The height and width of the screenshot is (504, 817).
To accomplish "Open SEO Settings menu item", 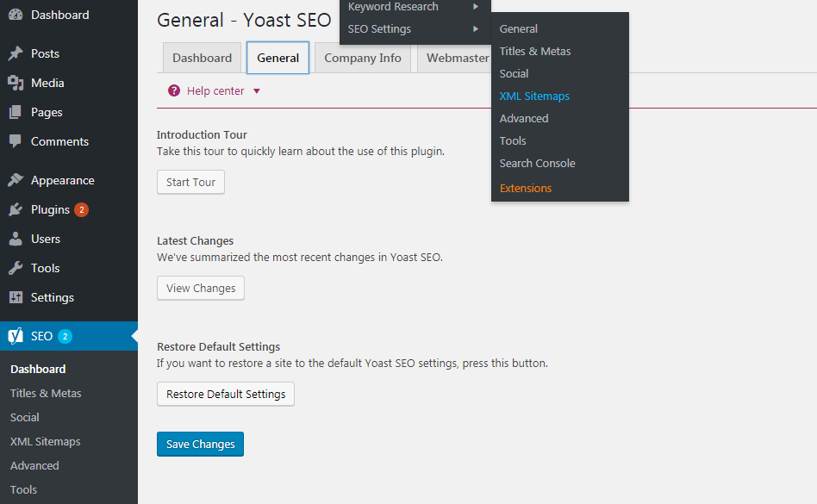I will pyautogui.click(x=415, y=29).
